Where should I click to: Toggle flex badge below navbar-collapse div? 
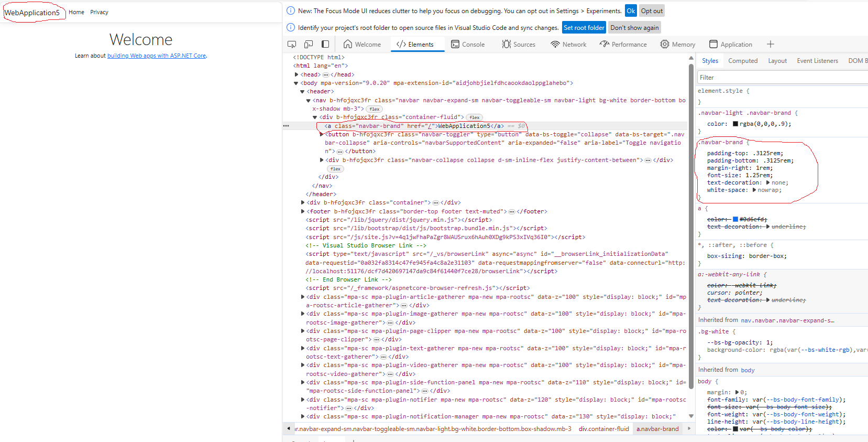[335, 169]
